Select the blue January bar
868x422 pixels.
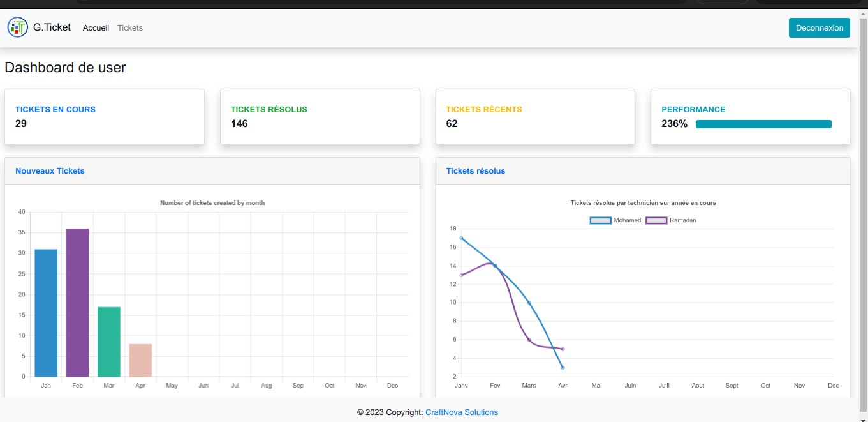46,313
